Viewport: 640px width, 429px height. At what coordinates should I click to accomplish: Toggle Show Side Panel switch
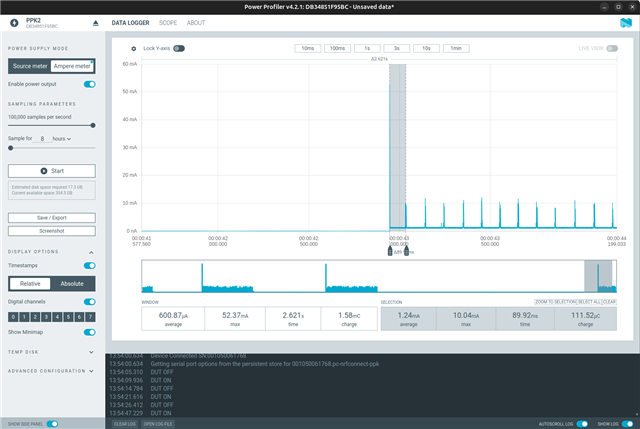coord(52,424)
